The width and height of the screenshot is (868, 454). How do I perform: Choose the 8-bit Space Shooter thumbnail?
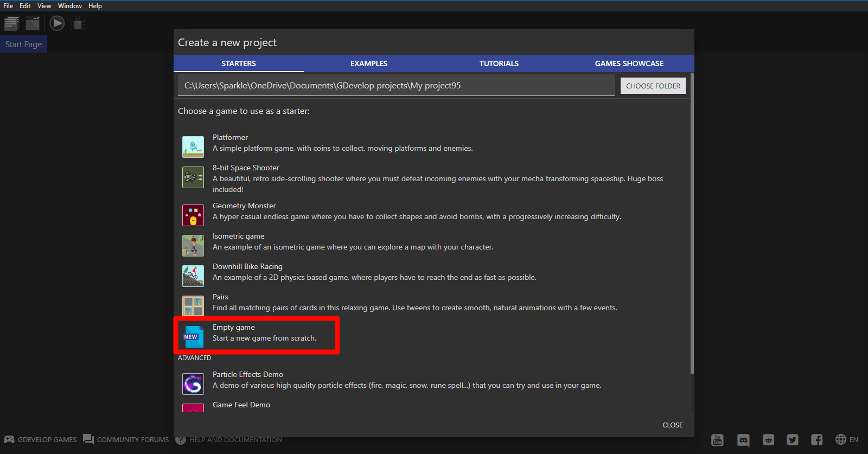(193, 177)
